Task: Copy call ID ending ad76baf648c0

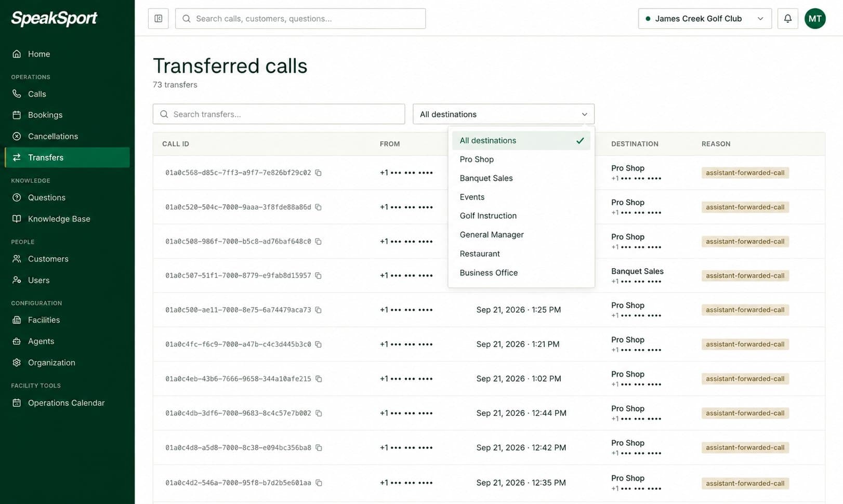Action: click(x=319, y=241)
